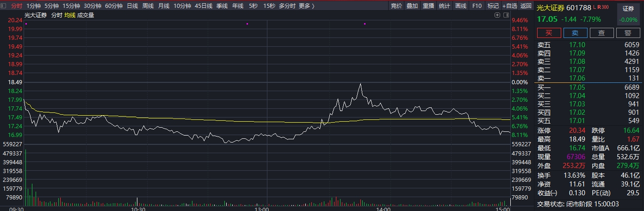Toggle the yellow 均线 average line legend
Screen dimensions: 644x211
pyautogui.click(x=69, y=15)
